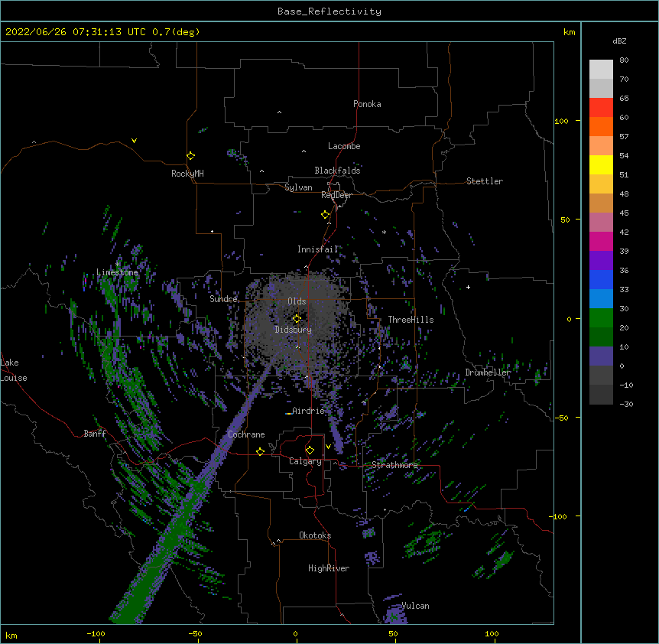659x644 pixels.
Task: Click the yellow diamond marker south of RedDeer
Action: point(326,215)
